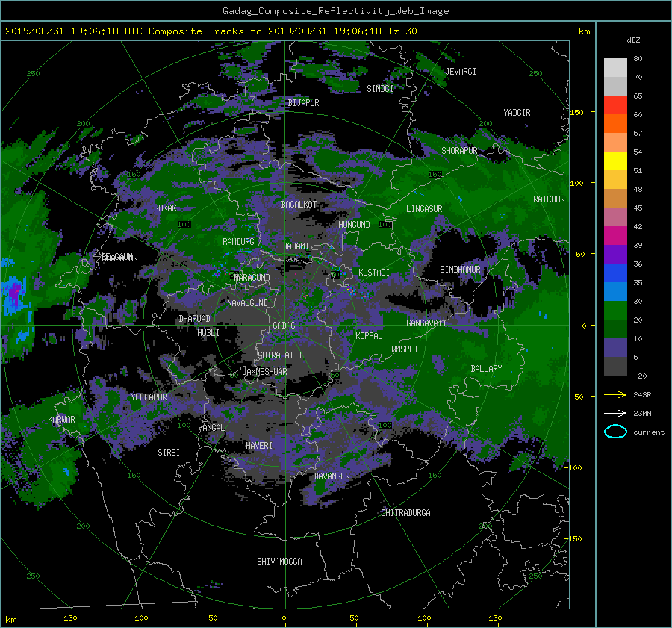The height and width of the screenshot is (628, 672).
Task: Click the Gadag_Composite_Reflectivity_Web_Image title
Action: [335, 11]
